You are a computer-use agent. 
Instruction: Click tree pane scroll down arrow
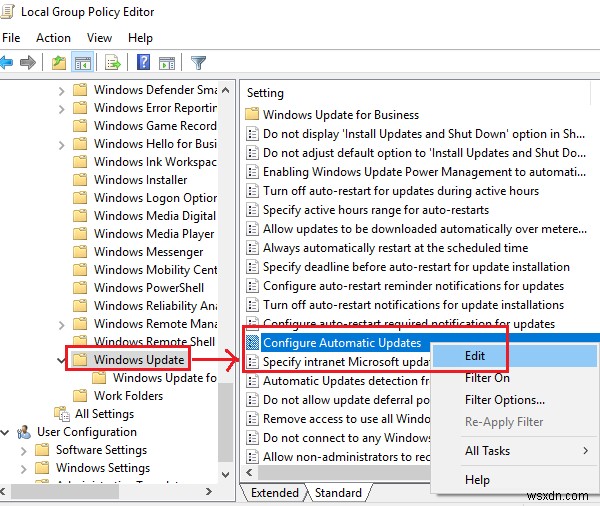[226, 474]
